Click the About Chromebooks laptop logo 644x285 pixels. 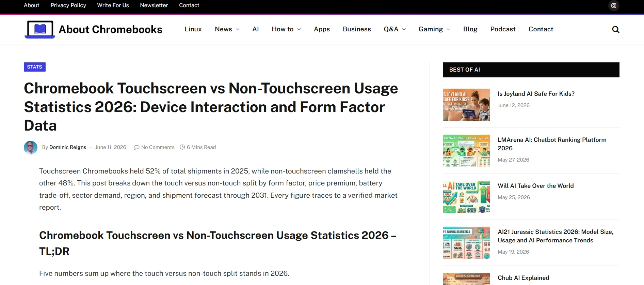(x=40, y=29)
